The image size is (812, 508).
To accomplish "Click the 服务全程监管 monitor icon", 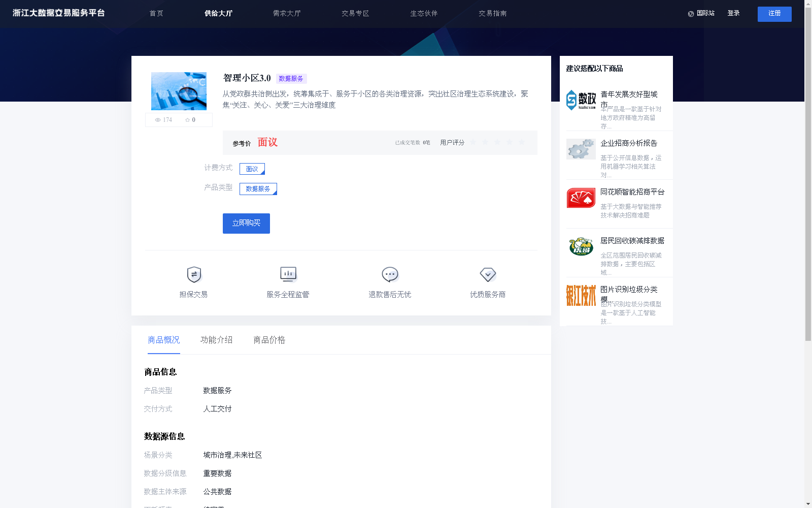I will 288,274.
